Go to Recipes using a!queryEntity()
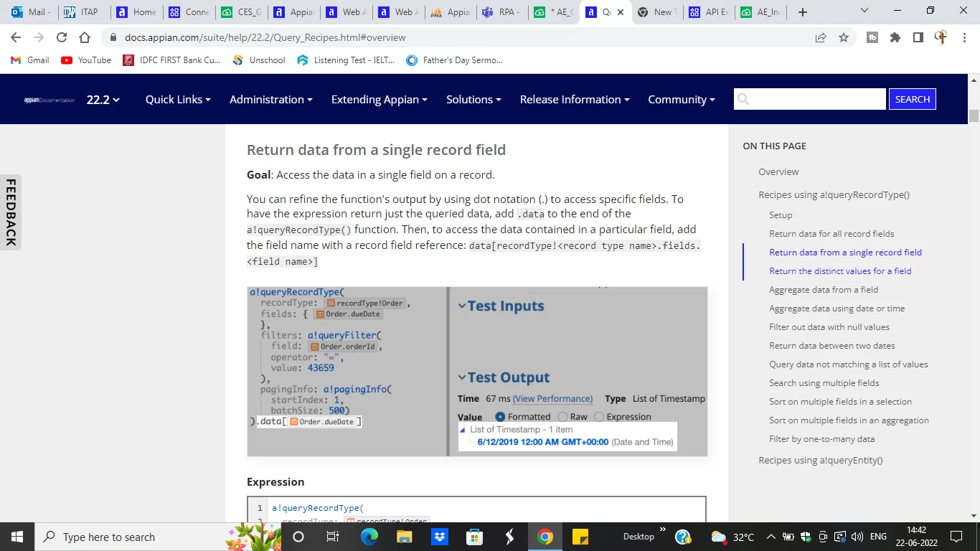980x551 pixels. pyautogui.click(x=821, y=461)
